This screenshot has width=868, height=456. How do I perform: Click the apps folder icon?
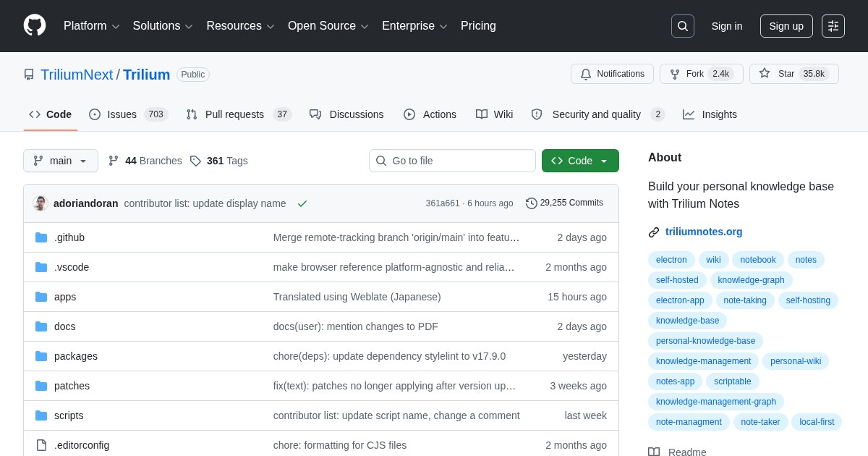[x=41, y=297]
